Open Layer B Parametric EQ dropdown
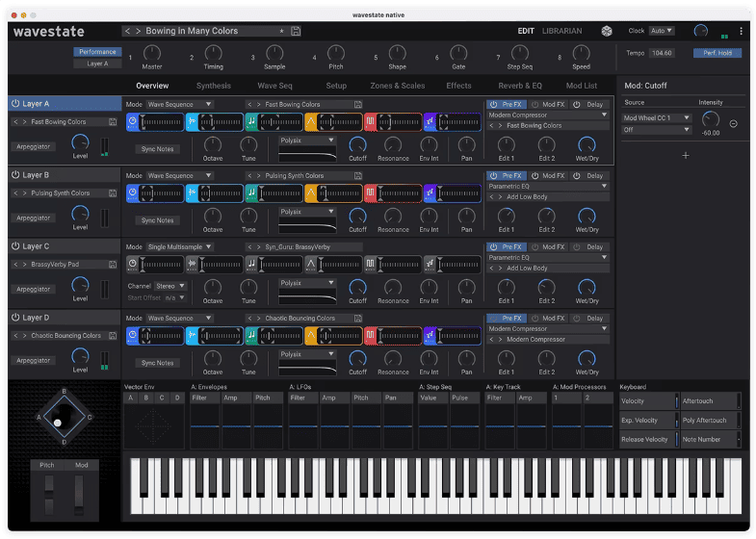Viewport: 756px width, 539px height. click(x=548, y=187)
